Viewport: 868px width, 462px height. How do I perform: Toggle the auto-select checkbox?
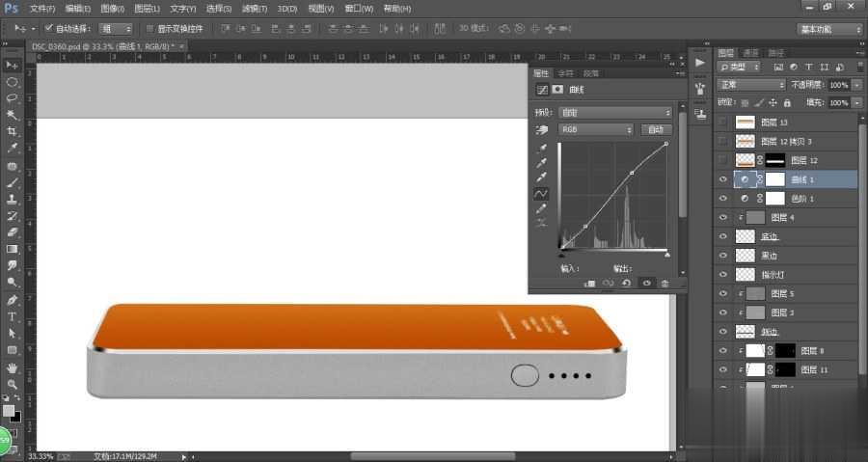point(49,28)
